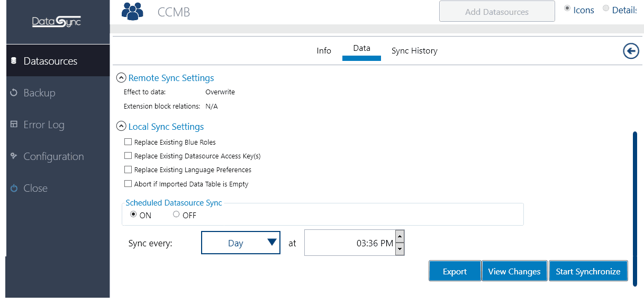Select Details view radio button
The width and height of the screenshot is (644, 303).
[x=606, y=9]
